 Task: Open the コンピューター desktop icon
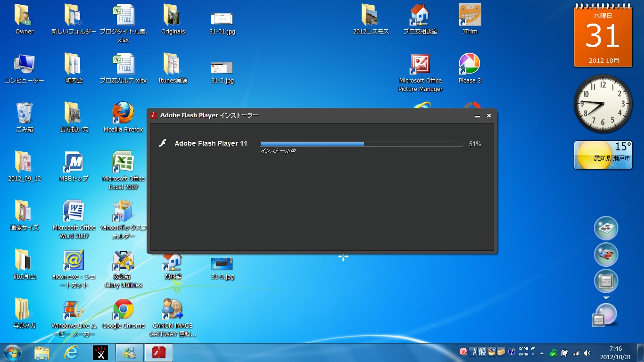pos(25,69)
